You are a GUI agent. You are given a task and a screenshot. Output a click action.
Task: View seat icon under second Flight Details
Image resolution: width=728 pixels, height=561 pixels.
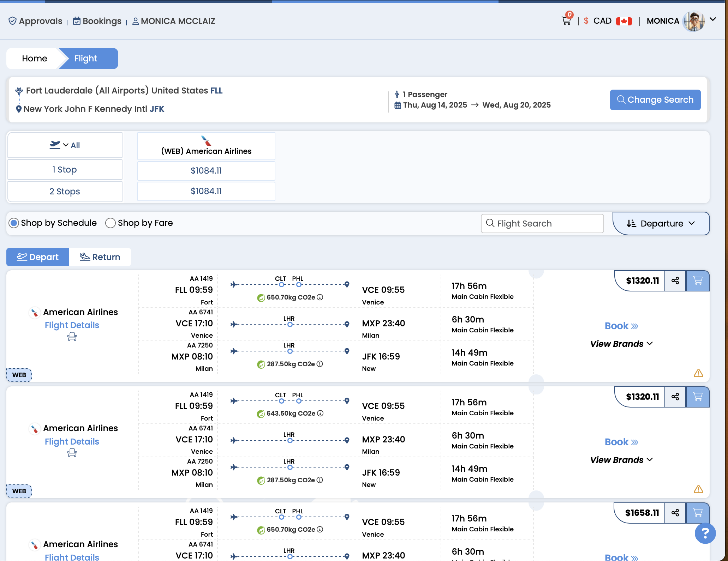click(x=72, y=453)
